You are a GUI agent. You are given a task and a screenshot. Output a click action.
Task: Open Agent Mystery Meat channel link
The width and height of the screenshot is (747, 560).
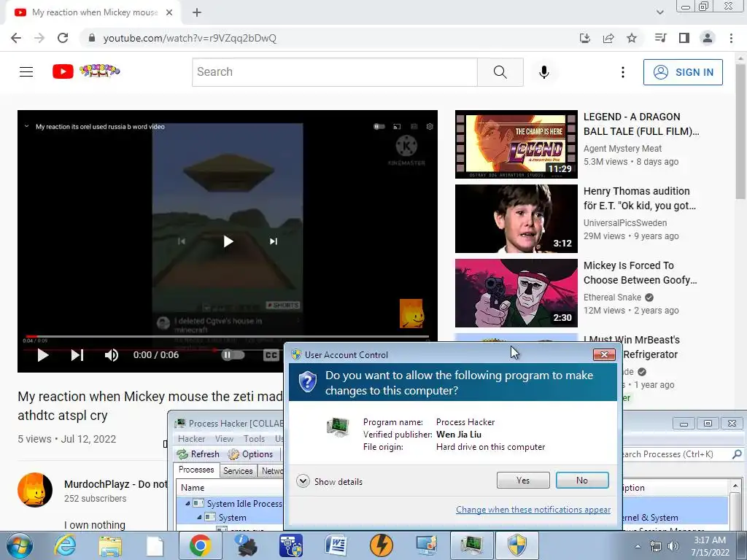click(x=623, y=149)
